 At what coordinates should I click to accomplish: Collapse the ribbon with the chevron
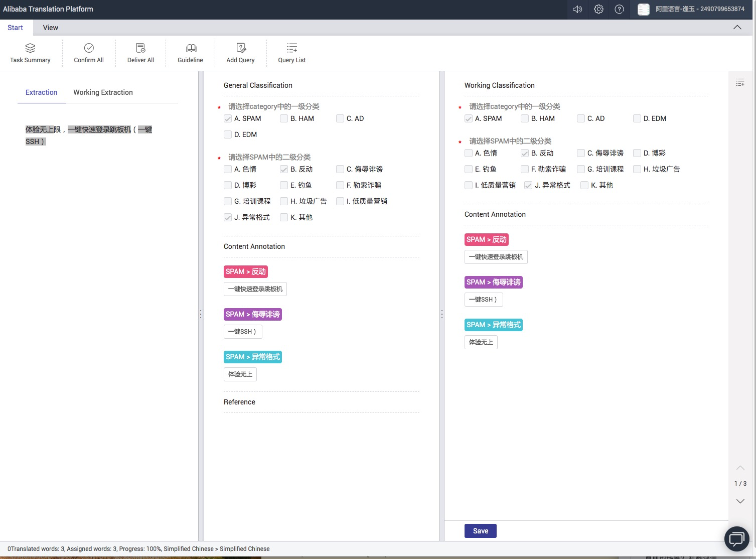tap(737, 28)
